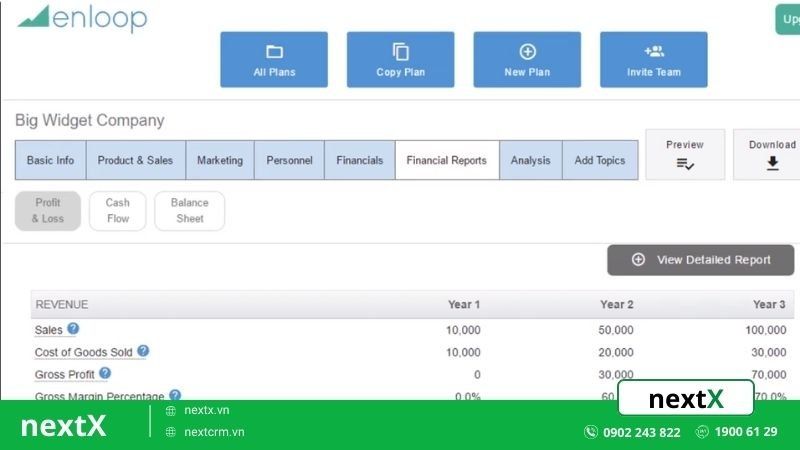Click the Invite Team people icon

point(654,51)
